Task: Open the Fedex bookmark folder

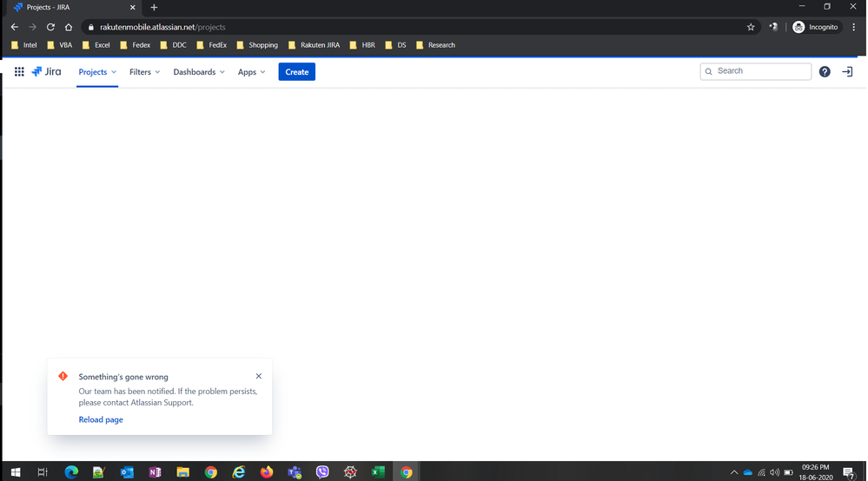Action: (136, 45)
